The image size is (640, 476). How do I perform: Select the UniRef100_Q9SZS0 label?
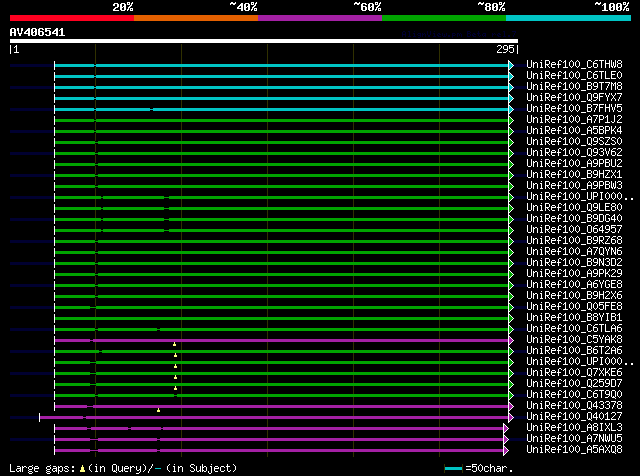(574, 141)
